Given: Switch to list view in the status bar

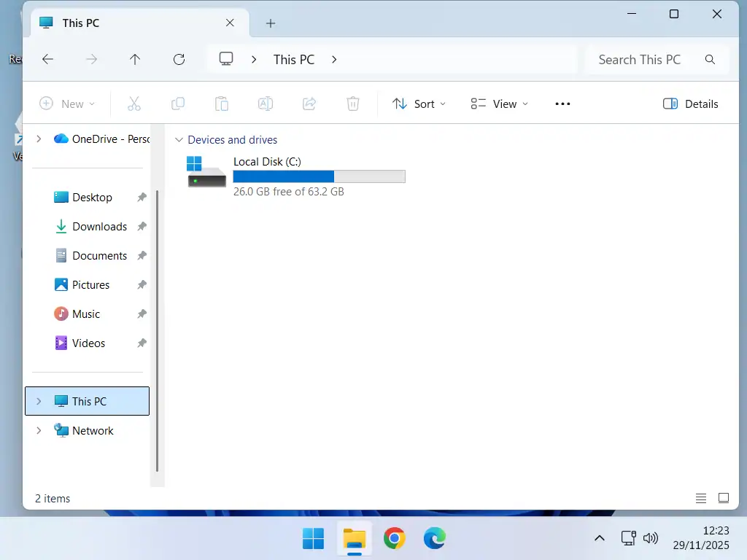Looking at the screenshot, I should click(x=700, y=498).
